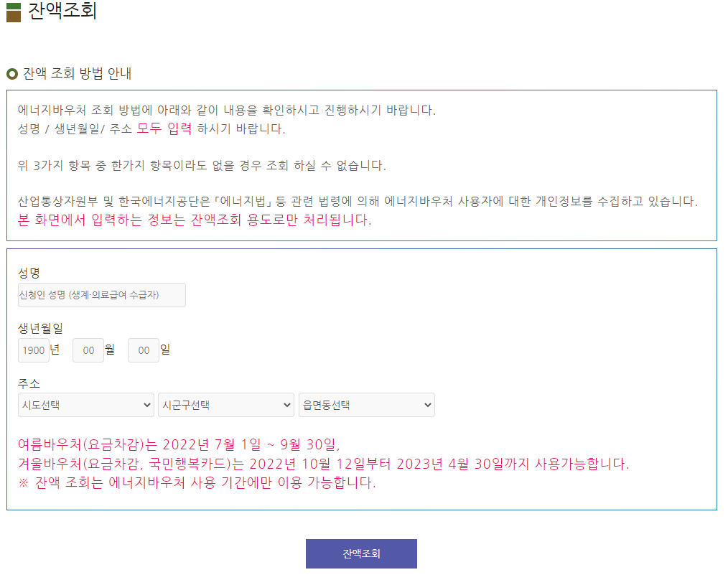This screenshot has width=728, height=580.
Task: Click the 주소 address label
Action: click(28, 383)
